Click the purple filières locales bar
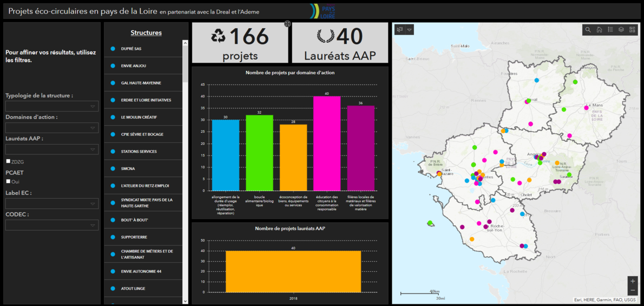 (x=361, y=148)
